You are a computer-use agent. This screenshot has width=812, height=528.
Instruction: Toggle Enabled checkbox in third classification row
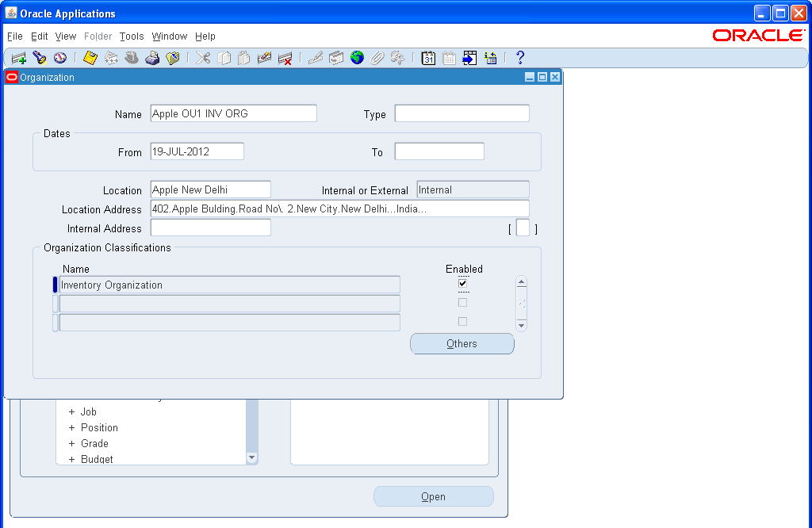(x=463, y=321)
